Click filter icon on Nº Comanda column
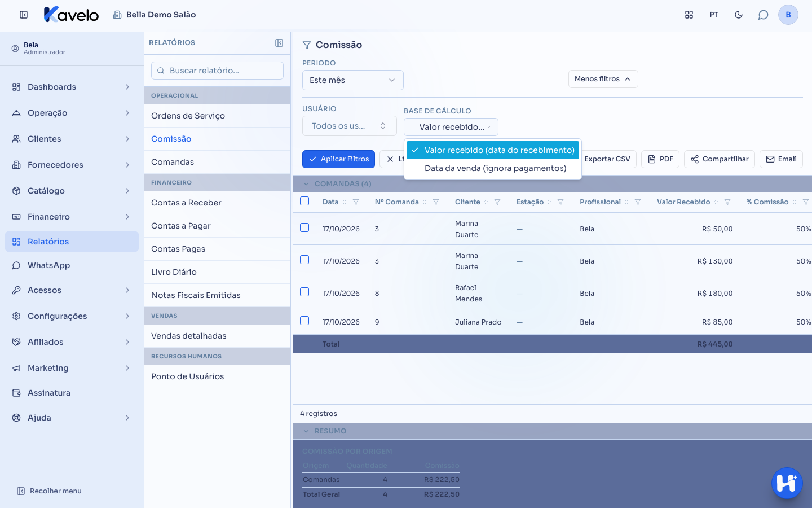 pos(436,202)
